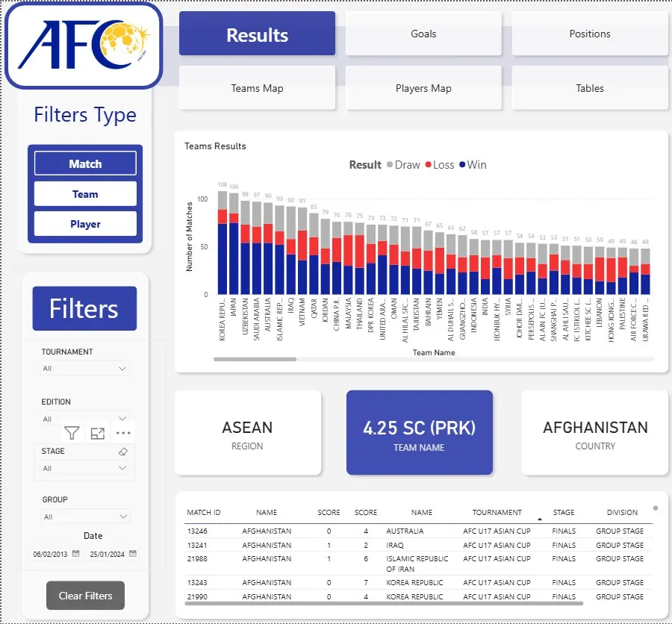Click match ID 13243 row cell
This screenshot has width=672, height=624.
click(197, 582)
